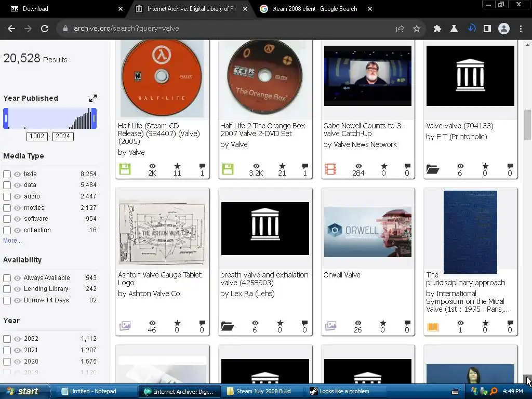The width and height of the screenshot is (532, 399).
Task: Switch to steam 2008 client Google Search tab
Action: tap(314, 9)
